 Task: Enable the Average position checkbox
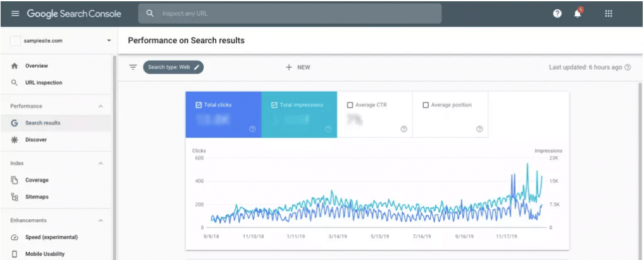(426, 105)
